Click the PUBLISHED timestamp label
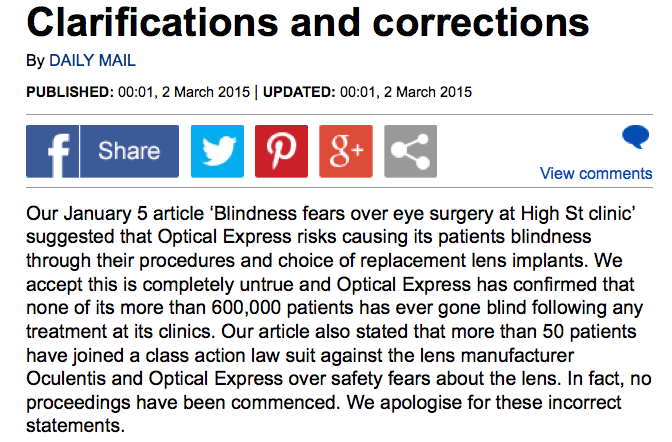This screenshot has width=672, height=442. point(70,92)
